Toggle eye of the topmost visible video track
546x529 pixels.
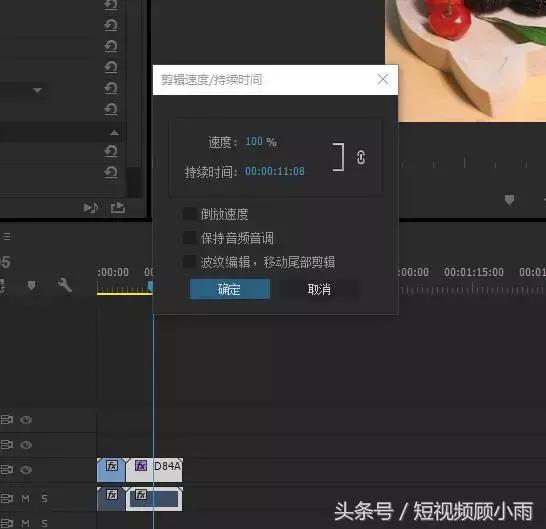(x=26, y=420)
